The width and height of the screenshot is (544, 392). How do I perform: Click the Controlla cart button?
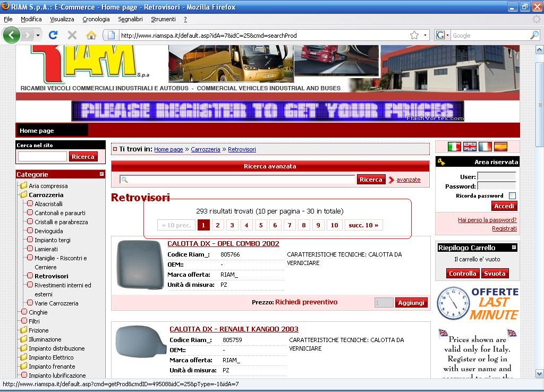click(x=463, y=274)
